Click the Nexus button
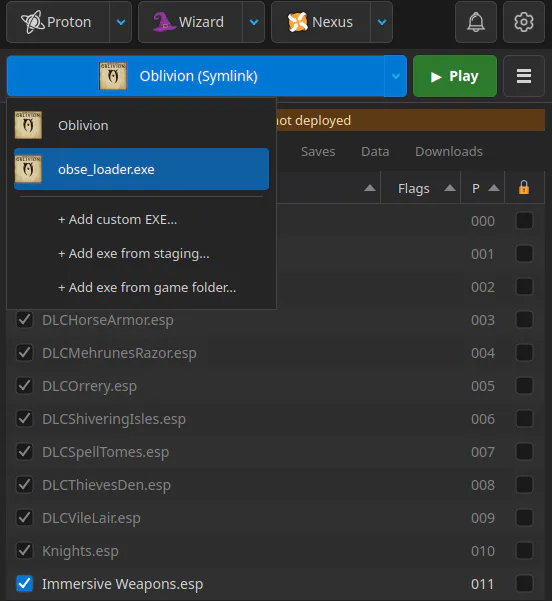 pos(321,22)
